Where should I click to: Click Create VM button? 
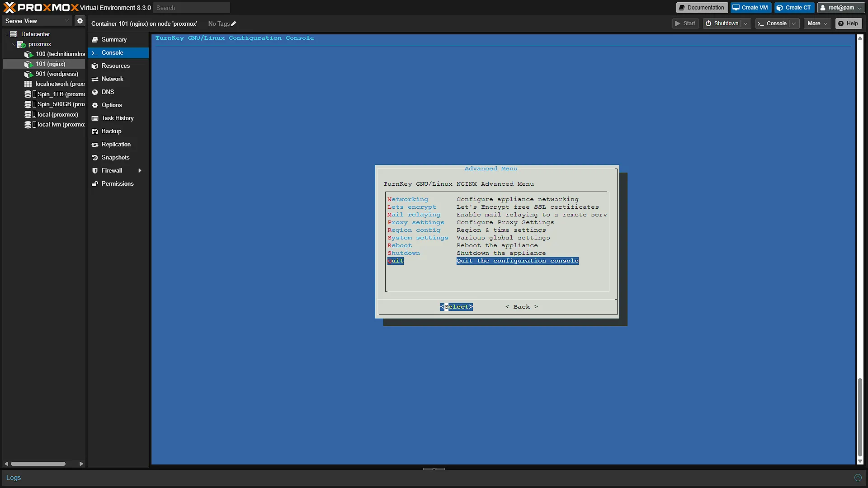pyautogui.click(x=750, y=8)
